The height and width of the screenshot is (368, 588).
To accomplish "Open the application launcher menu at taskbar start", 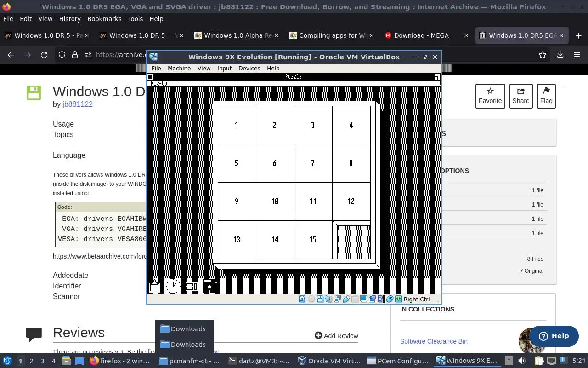I will [x=7, y=361].
